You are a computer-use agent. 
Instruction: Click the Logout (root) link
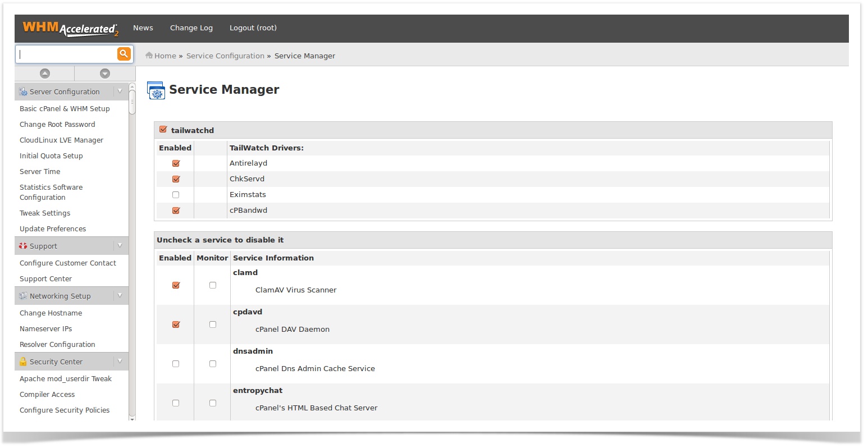(x=253, y=28)
